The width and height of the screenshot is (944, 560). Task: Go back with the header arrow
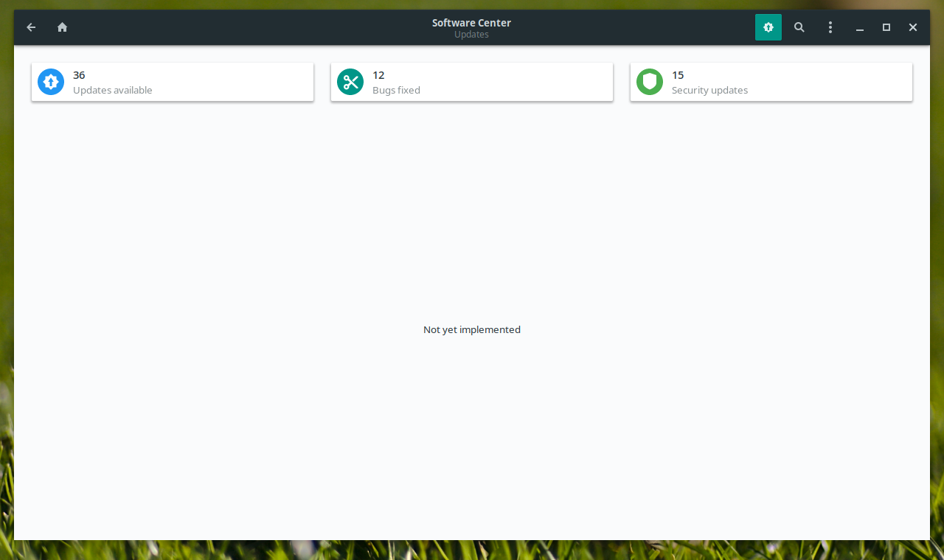(x=31, y=27)
